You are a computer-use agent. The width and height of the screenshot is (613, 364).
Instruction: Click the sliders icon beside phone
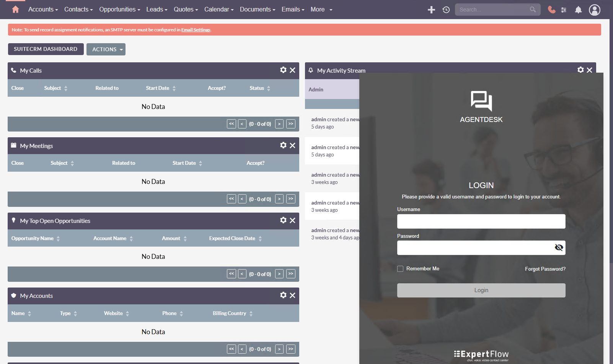564,10
